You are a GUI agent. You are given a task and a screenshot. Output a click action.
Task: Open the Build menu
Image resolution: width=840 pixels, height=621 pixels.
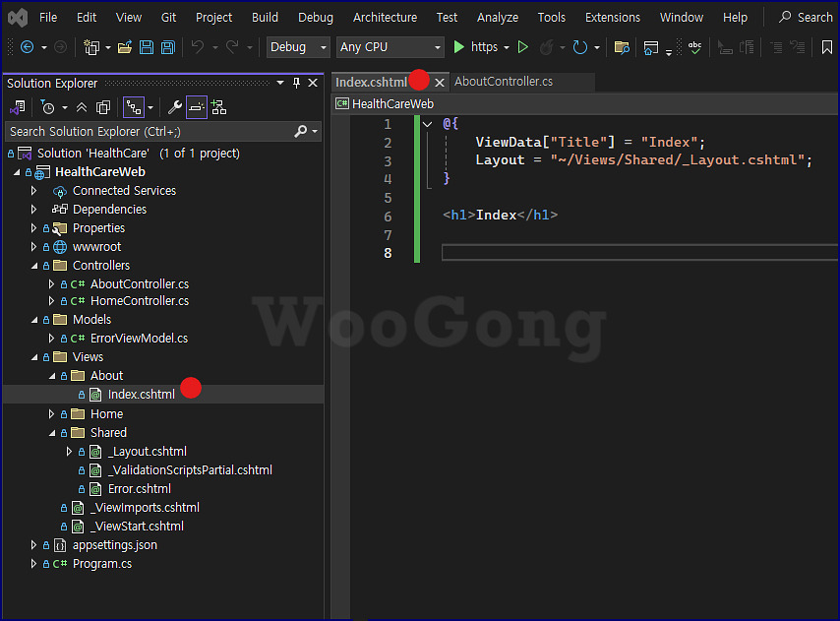pyautogui.click(x=266, y=18)
